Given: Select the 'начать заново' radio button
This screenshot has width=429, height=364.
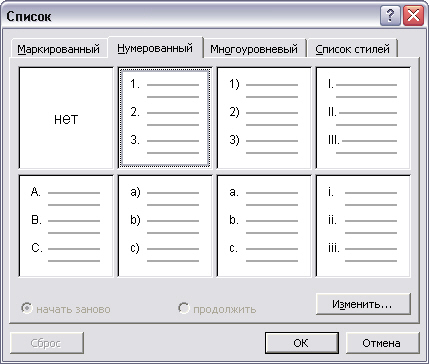Looking at the screenshot, I should coord(26,308).
